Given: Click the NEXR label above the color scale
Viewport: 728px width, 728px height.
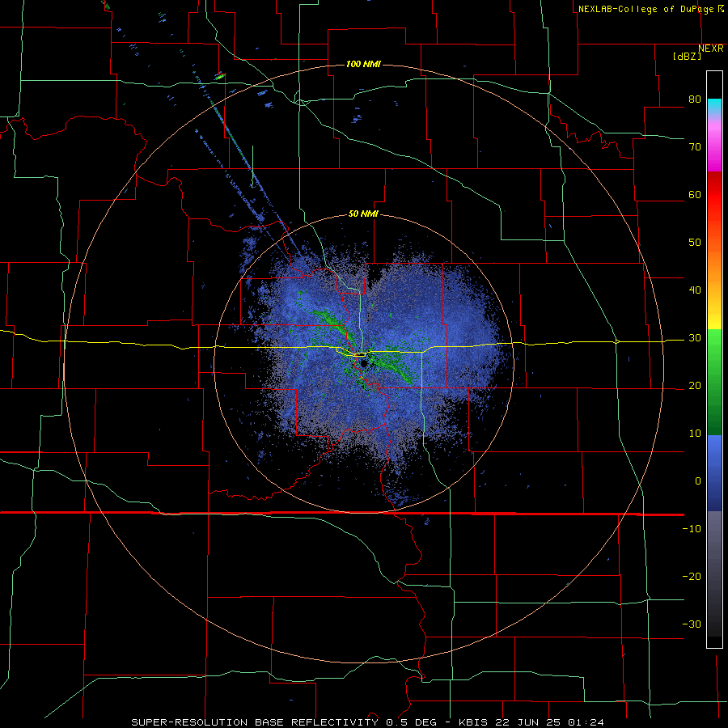Looking at the screenshot, I should [710, 49].
